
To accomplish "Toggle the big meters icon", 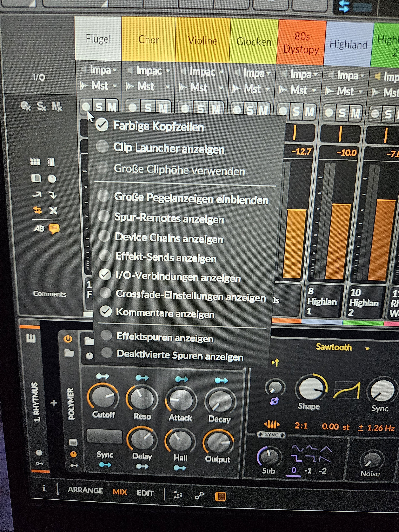I will (51, 162).
